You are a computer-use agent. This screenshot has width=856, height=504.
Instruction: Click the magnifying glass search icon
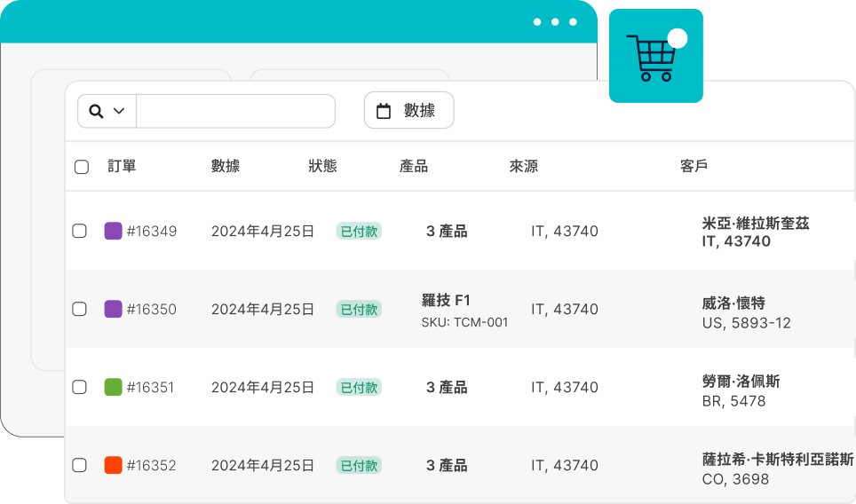tap(96, 111)
